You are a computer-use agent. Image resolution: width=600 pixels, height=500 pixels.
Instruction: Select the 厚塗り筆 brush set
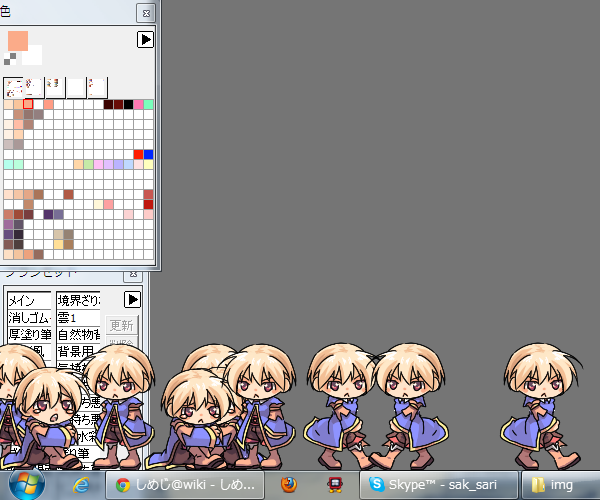pyautogui.click(x=29, y=334)
